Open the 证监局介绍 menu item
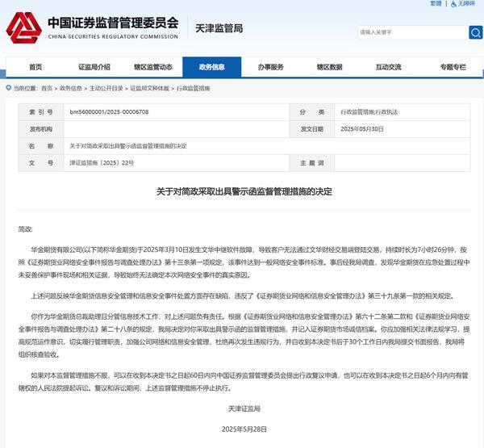 click(94, 67)
